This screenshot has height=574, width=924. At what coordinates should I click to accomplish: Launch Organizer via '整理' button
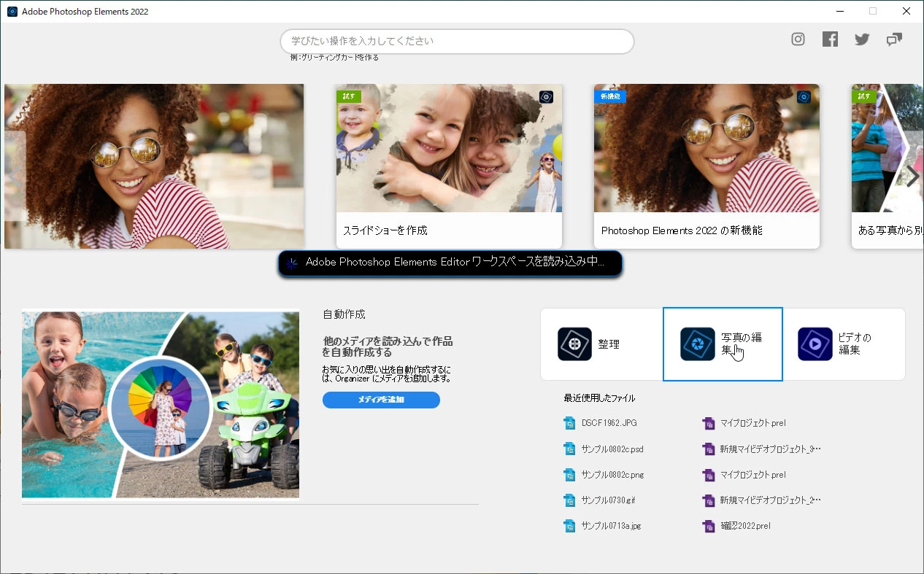click(601, 344)
